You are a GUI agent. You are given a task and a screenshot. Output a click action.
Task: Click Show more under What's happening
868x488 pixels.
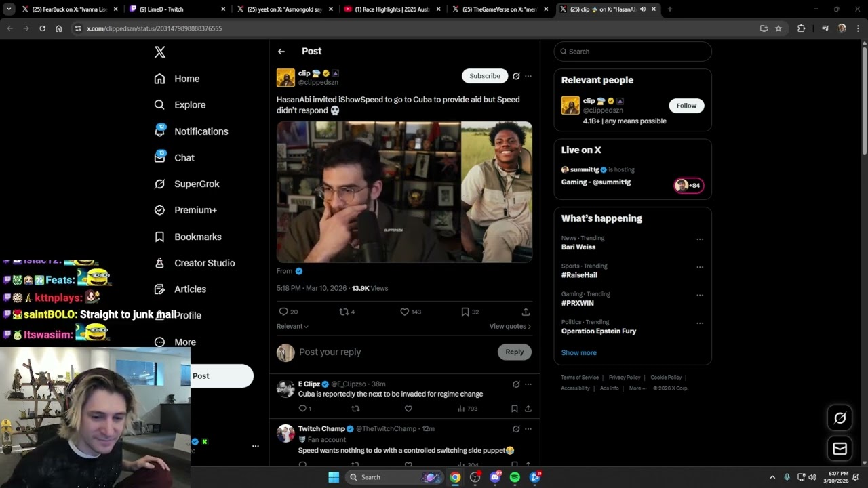[579, 353]
